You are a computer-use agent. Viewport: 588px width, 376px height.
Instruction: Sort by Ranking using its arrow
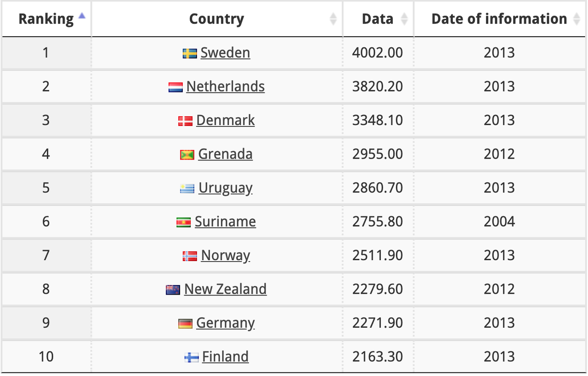pos(82,15)
